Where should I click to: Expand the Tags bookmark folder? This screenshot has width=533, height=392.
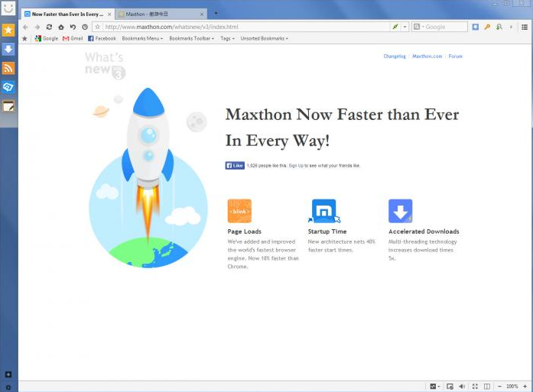click(227, 38)
